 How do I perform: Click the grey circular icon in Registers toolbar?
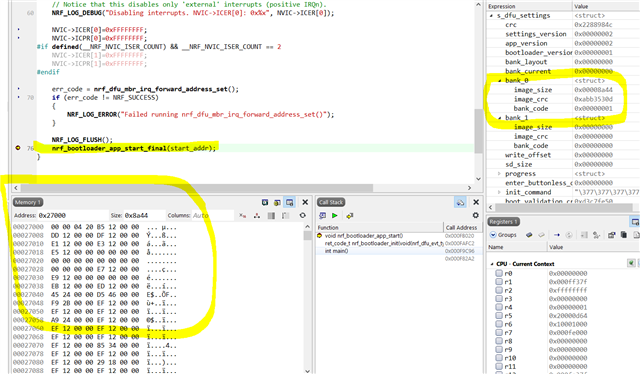coord(569,235)
